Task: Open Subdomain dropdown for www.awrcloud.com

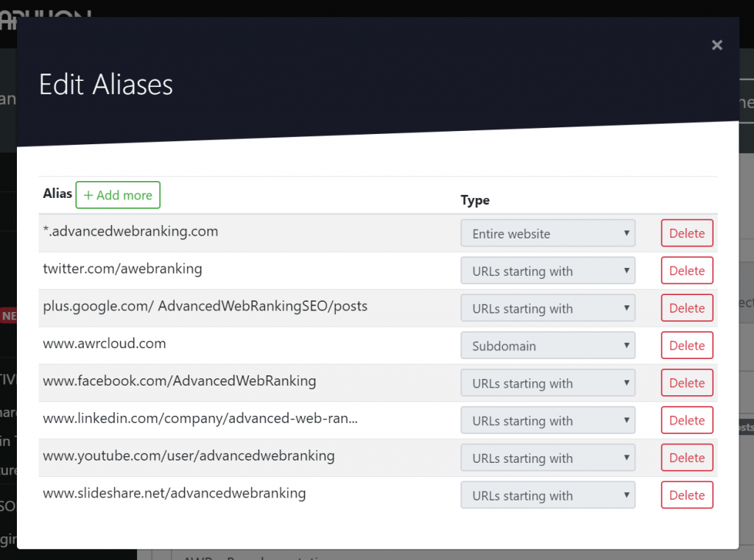Action: [x=548, y=345]
